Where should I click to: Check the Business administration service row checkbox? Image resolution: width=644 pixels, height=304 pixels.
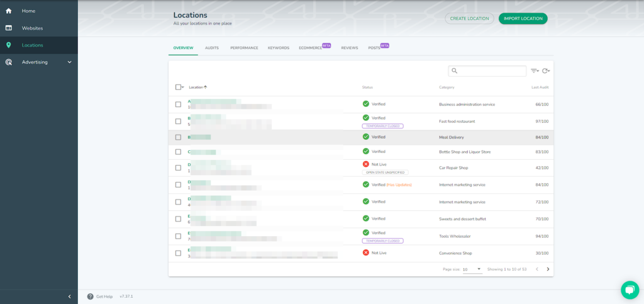click(x=178, y=104)
